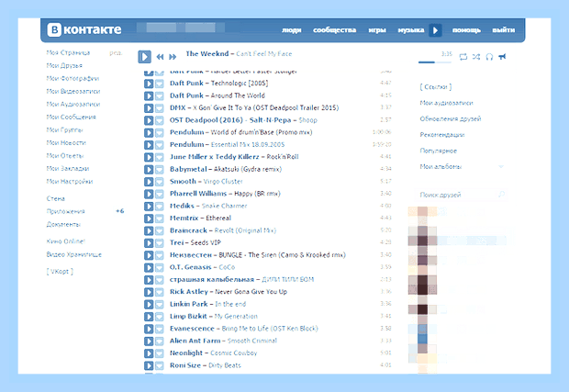Play Pharrell Williams – Happy (BR rmx)
The image size is (569, 392).
click(x=149, y=194)
